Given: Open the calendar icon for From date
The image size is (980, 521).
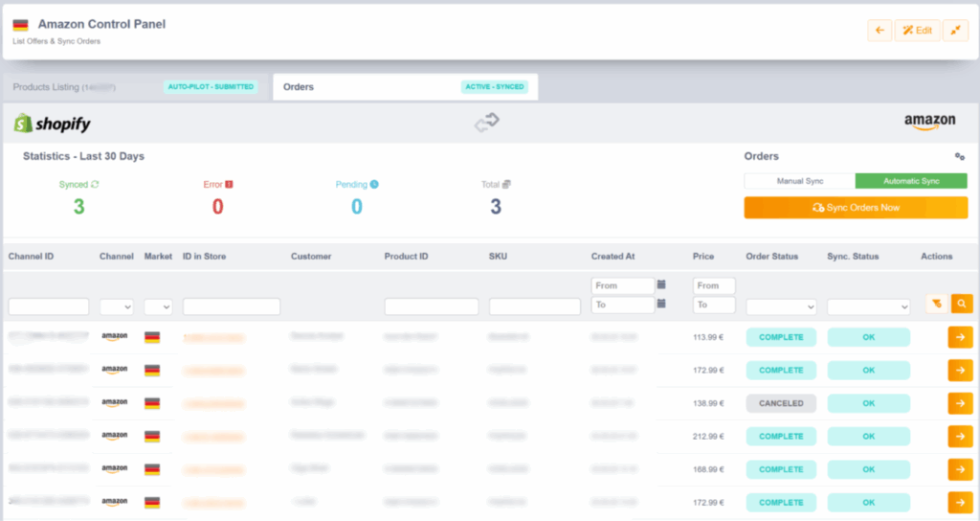Looking at the screenshot, I should coord(661,284).
